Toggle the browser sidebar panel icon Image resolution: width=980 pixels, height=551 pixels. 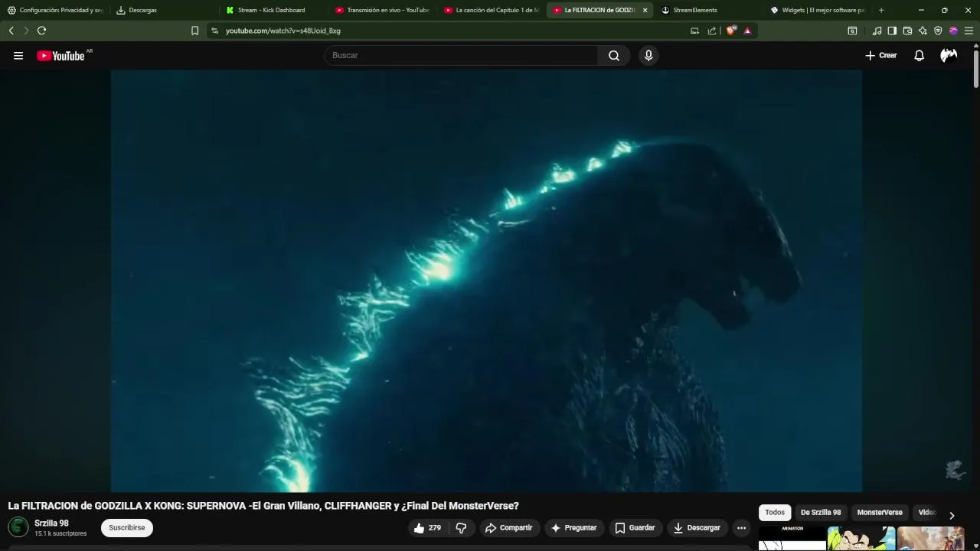point(892,31)
